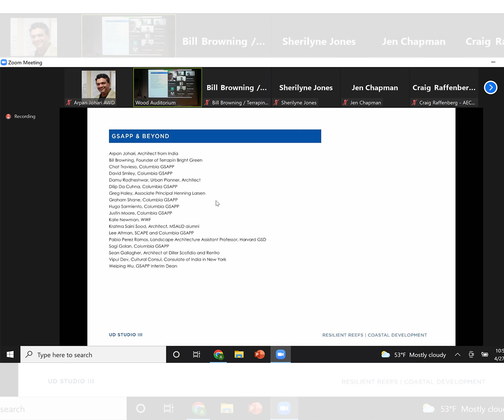Click 'Hugo Sarmiento, Columbia GSAPP' line
Viewport: 504px width, 420px height.
pyautogui.click(x=144, y=206)
